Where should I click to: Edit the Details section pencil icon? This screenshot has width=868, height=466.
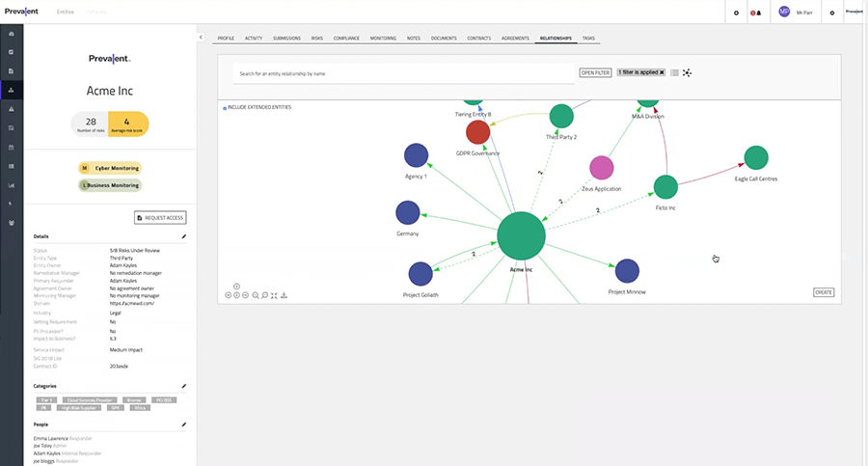click(x=184, y=236)
